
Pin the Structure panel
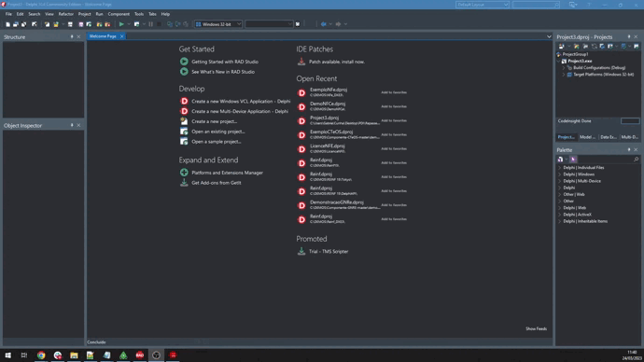coord(72,37)
